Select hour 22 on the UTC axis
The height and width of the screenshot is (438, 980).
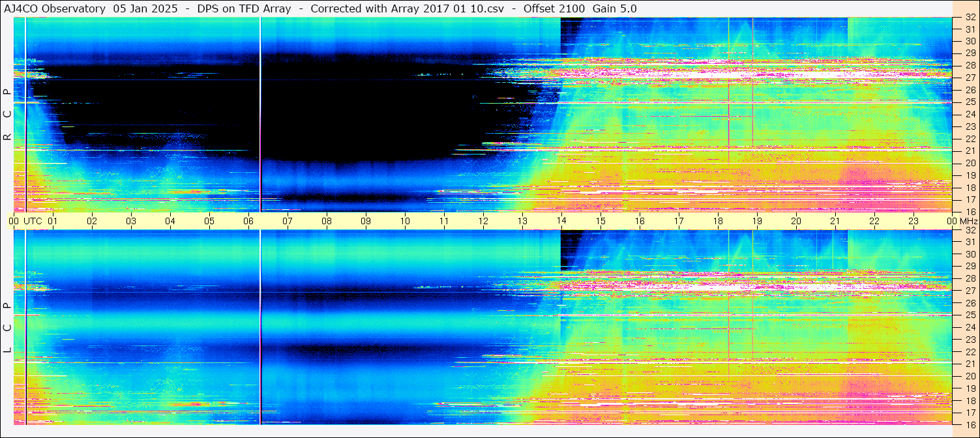point(874,221)
